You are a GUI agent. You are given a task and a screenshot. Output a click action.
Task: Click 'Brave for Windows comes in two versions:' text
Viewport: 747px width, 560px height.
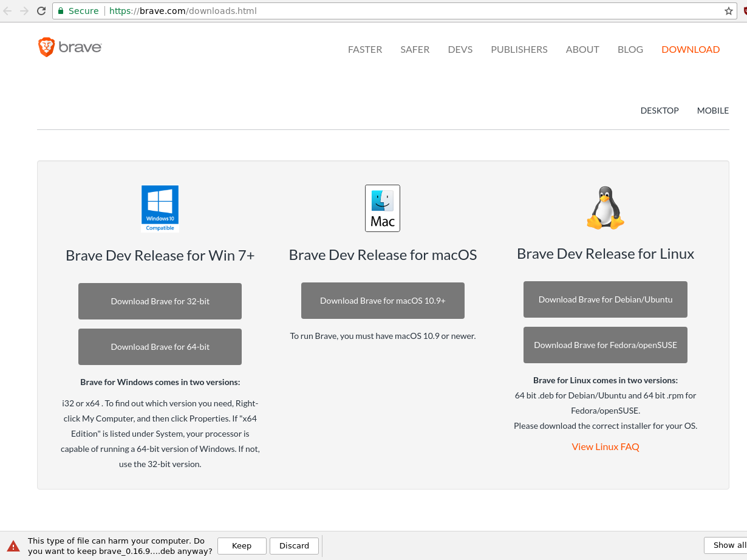click(160, 383)
